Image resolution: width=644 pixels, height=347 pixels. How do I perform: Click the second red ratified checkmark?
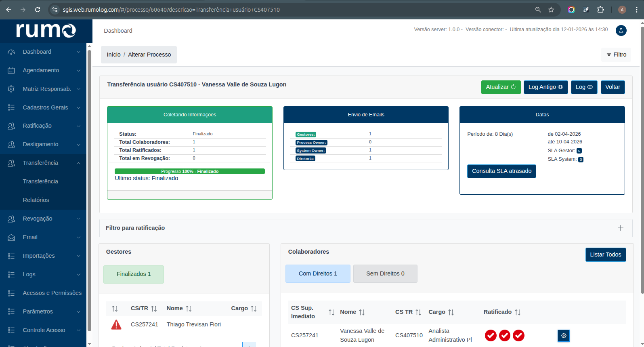point(505,335)
